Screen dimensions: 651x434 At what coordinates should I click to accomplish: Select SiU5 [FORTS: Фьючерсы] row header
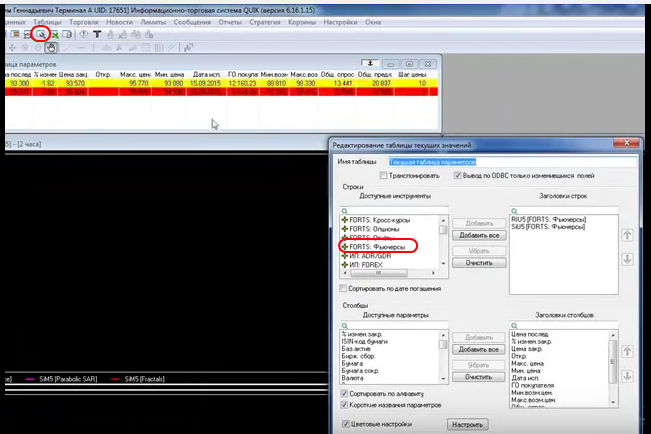click(548, 227)
